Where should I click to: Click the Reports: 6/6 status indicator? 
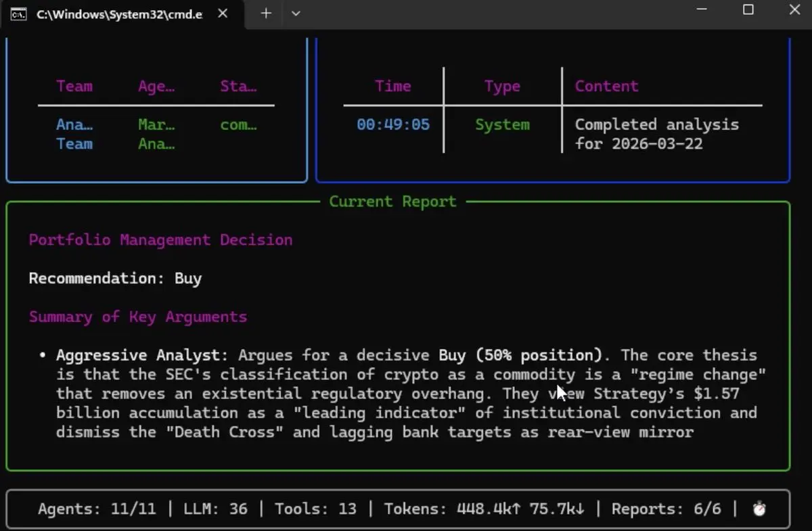coord(666,509)
